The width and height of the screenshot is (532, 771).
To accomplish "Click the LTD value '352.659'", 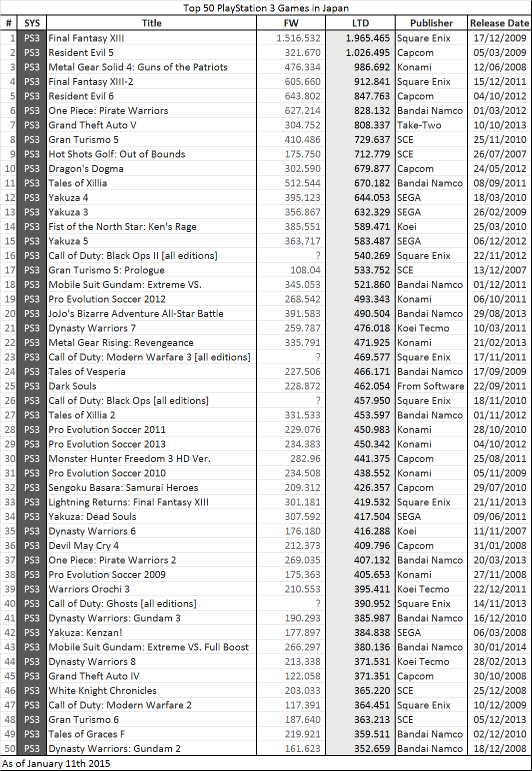I will coord(360,748).
